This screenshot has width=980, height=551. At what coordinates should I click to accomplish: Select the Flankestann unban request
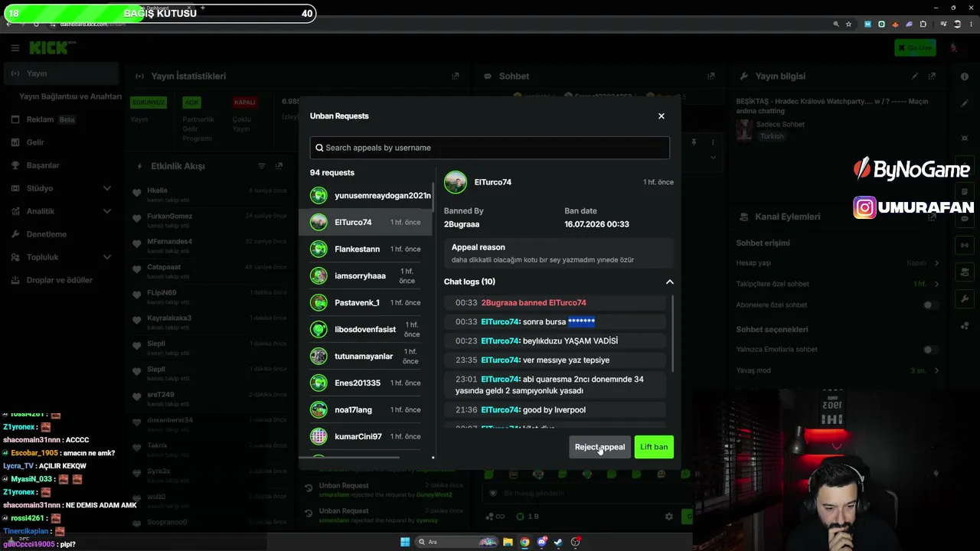(365, 249)
